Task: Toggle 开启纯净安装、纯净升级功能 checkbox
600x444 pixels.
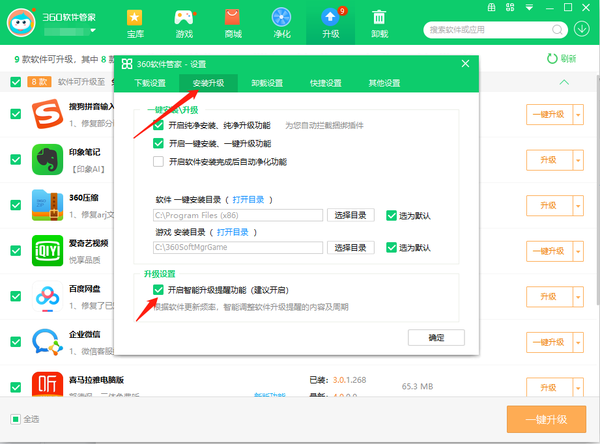Action: pyautogui.click(x=159, y=127)
